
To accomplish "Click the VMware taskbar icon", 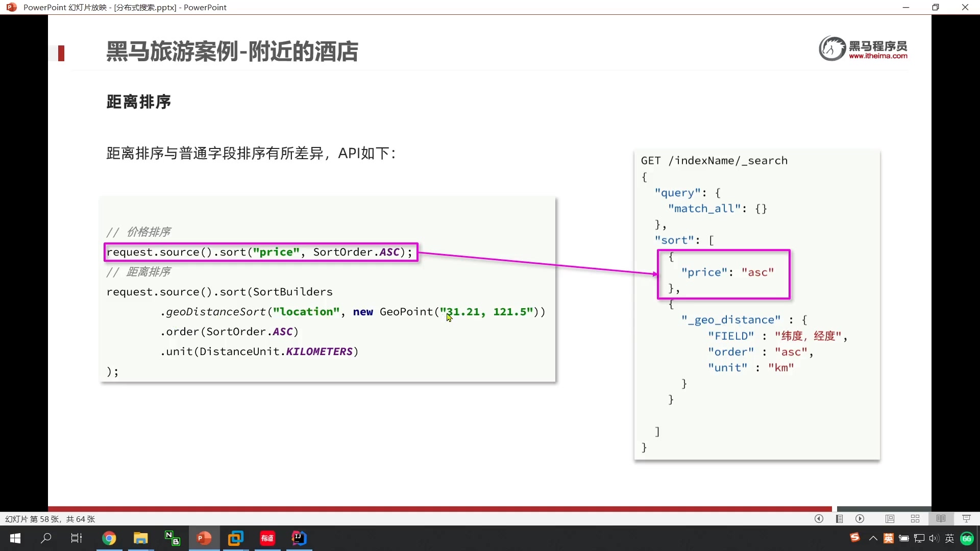I will point(236,538).
